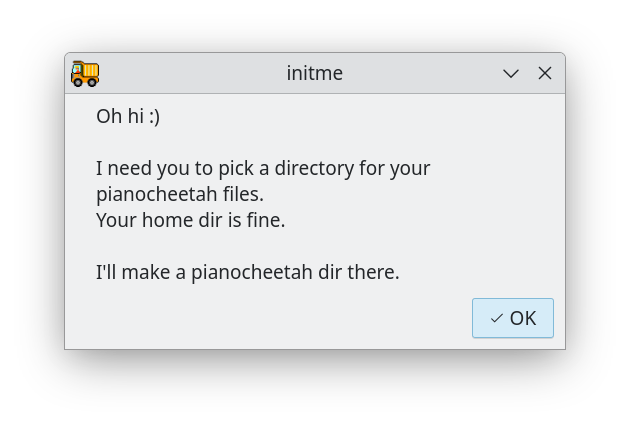The width and height of the screenshot is (630, 426).
Task: Click the word "fine." in the message
Action: [x=265, y=220]
